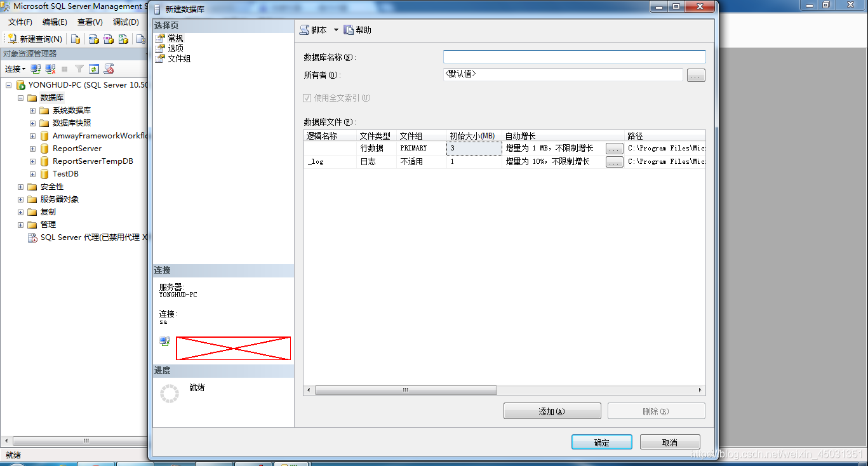Viewport: 868px width, 466px height.
Task: Click the 帮助 help button
Action: (x=357, y=30)
